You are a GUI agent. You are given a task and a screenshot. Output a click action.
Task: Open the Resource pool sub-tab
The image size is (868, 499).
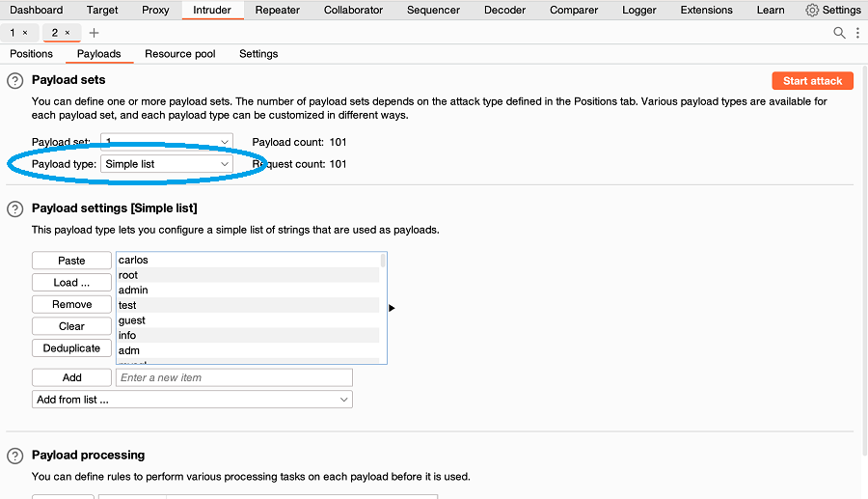180,54
